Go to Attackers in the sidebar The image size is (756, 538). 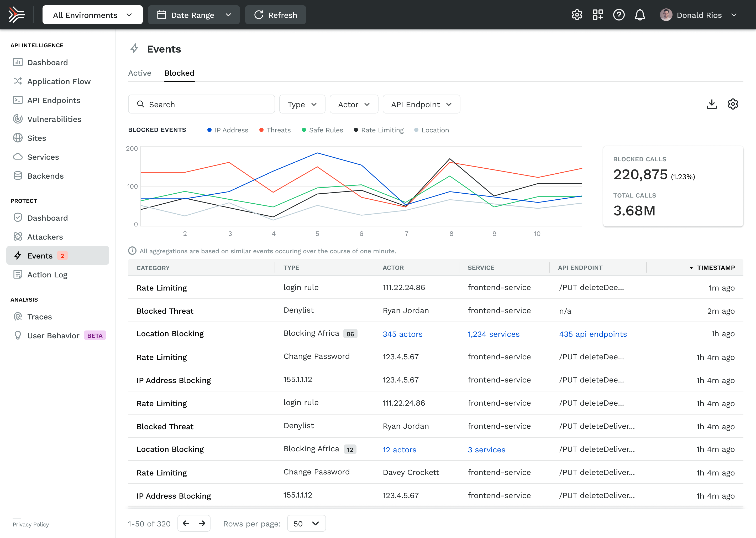pos(45,237)
